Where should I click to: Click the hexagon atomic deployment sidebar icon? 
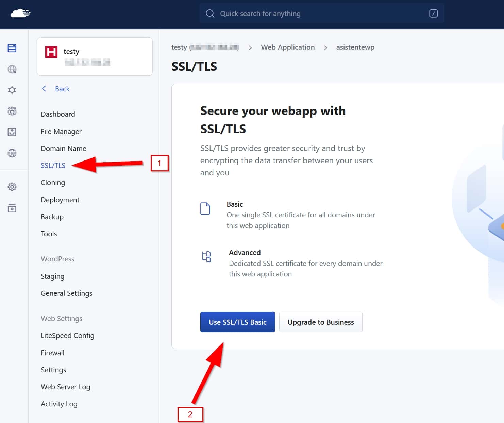12,90
